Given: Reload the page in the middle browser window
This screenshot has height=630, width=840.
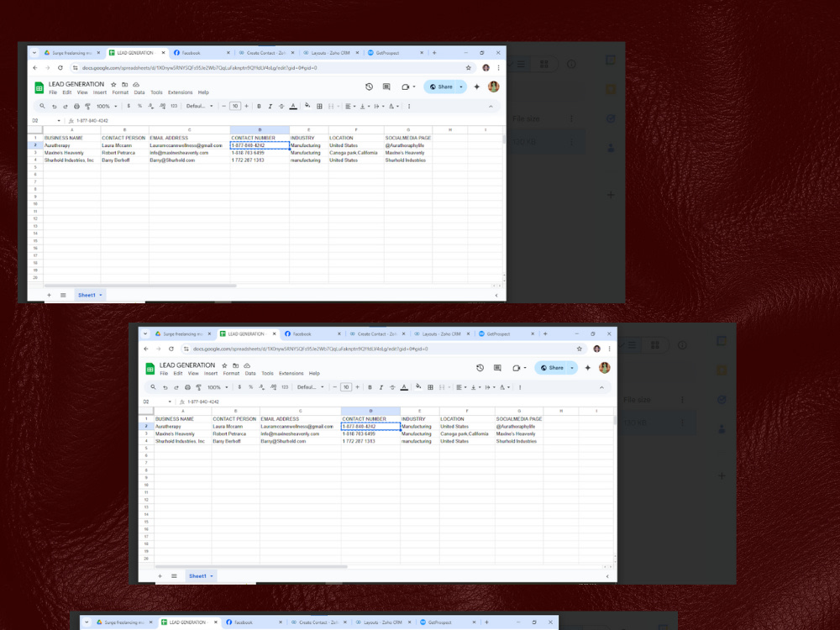Looking at the screenshot, I should [171, 349].
